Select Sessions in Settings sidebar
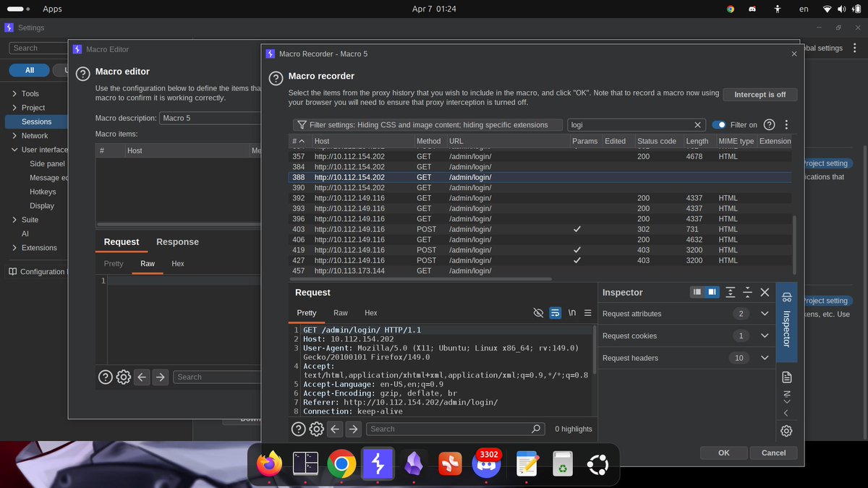 click(36, 121)
